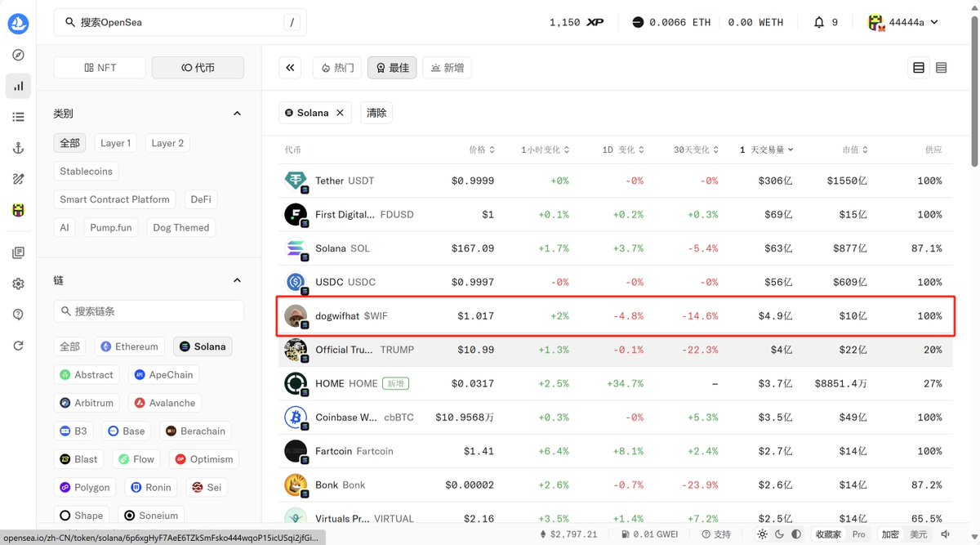The height and width of the screenshot is (545, 980).
Task: Open the bar-chart stats icon in sidebar
Action: pos(18,86)
